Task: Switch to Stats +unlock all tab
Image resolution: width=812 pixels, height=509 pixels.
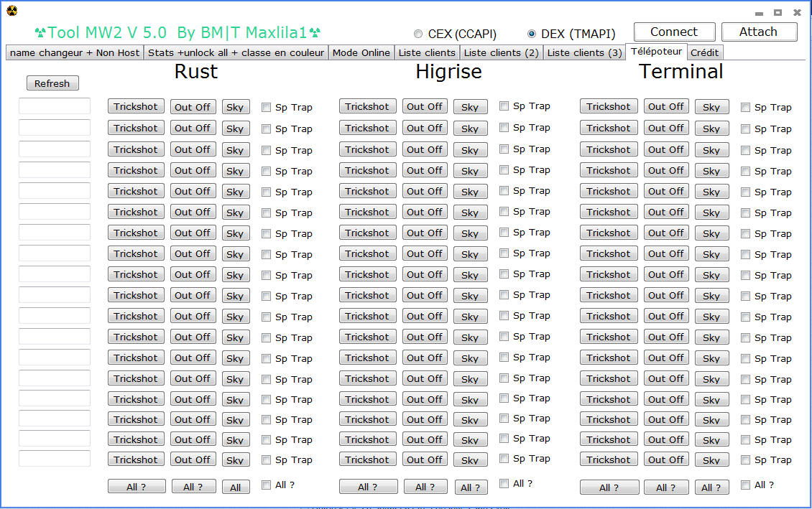Action: click(x=236, y=52)
